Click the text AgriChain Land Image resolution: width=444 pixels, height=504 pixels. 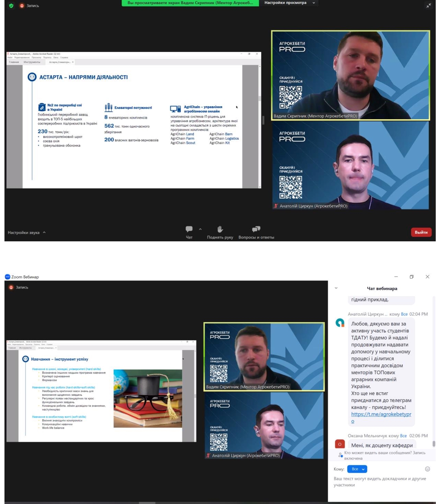[182, 134]
